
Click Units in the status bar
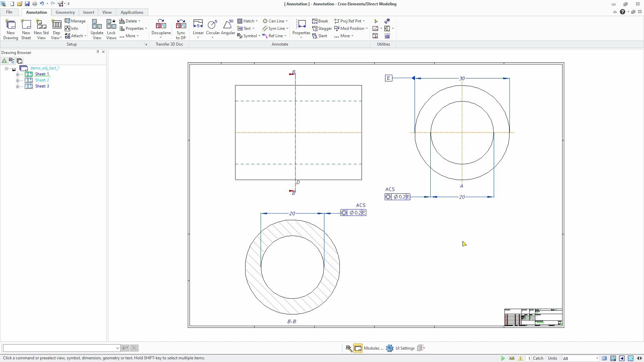pyautogui.click(x=552, y=358)
